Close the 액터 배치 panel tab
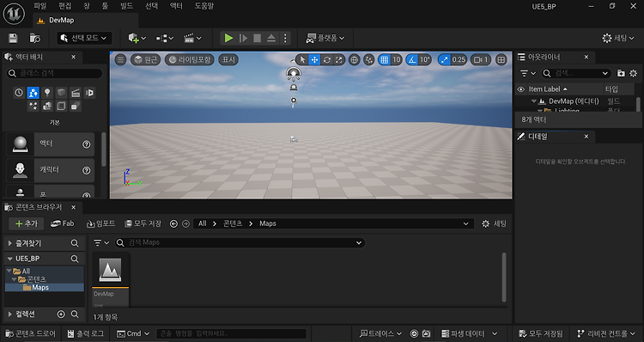This screenshot has width=644, height=342. click(74, 57)
